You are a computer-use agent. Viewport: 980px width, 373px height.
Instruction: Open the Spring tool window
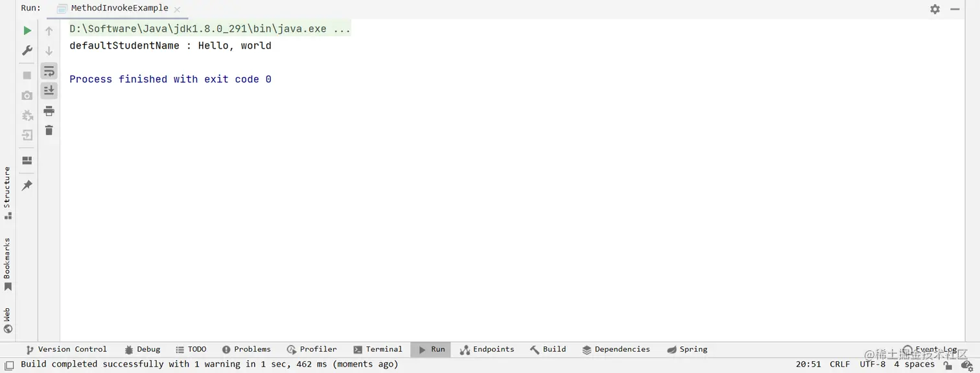coord(687,350)
